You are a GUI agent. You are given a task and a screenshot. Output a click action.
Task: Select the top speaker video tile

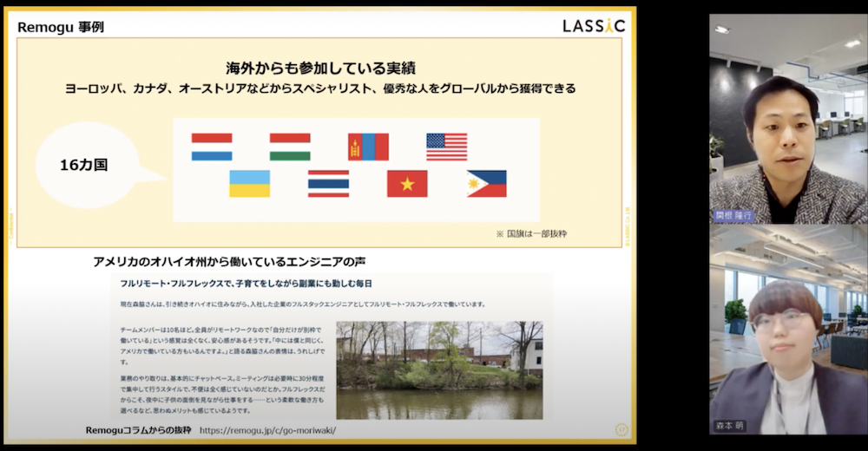(x=788, y=119)
